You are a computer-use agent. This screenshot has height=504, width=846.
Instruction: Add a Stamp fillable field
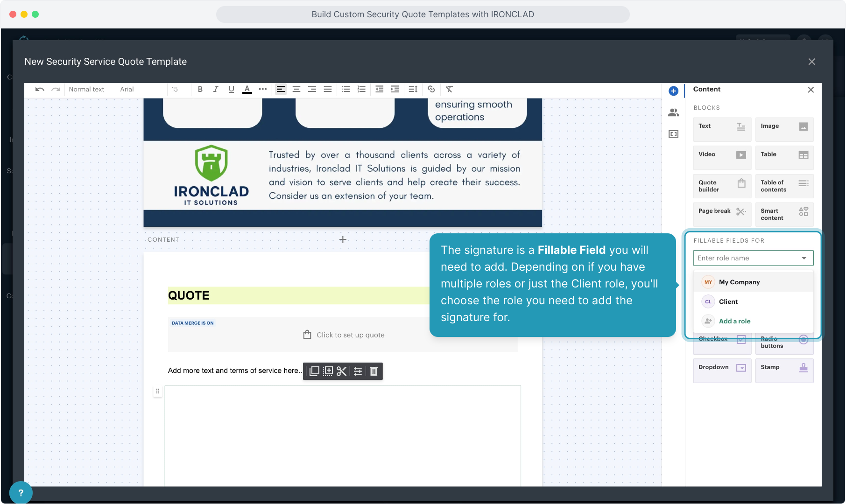[784, 371]
